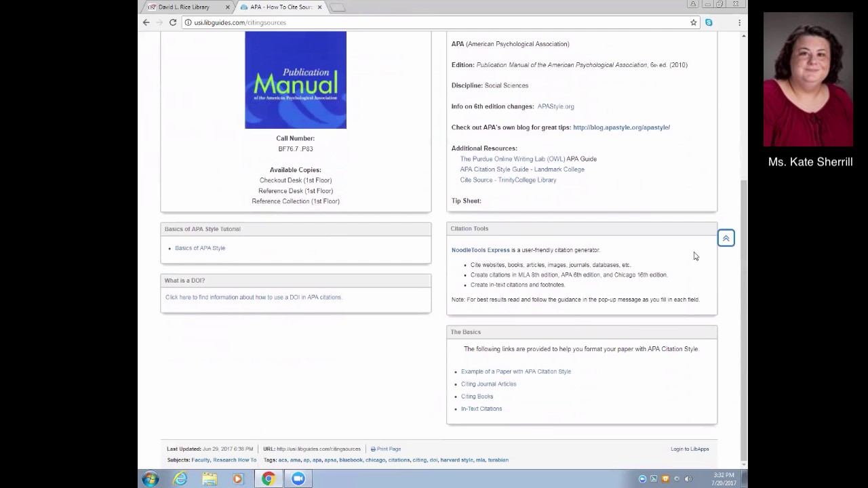Click the address bar URL field
This screenshot has height=488, width=868.
[x=434, y=22]
